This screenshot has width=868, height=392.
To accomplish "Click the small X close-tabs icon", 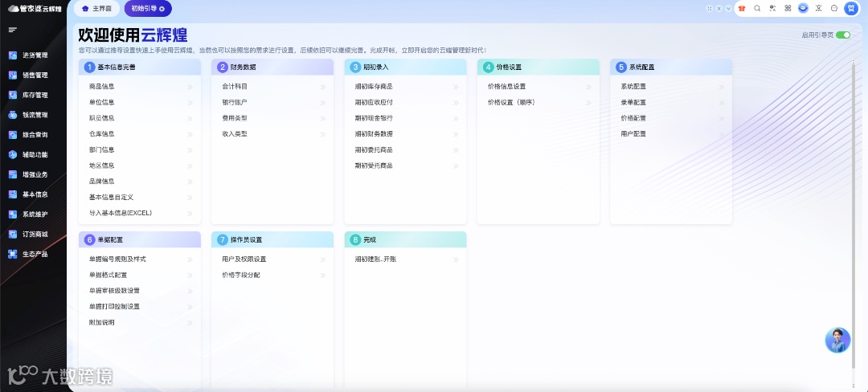I will pos(719,8).
